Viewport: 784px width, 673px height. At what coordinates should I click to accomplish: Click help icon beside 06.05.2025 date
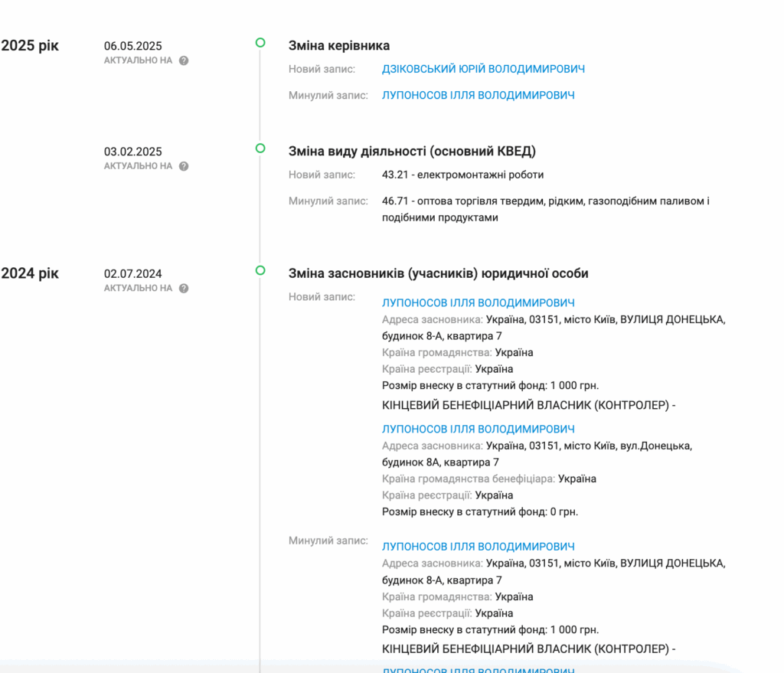tap(184, 60)
